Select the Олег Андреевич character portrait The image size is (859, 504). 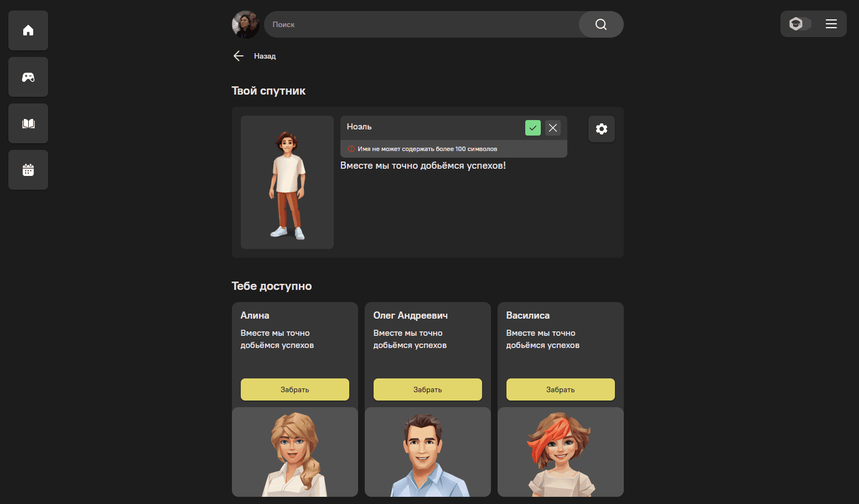pos(427,452)
